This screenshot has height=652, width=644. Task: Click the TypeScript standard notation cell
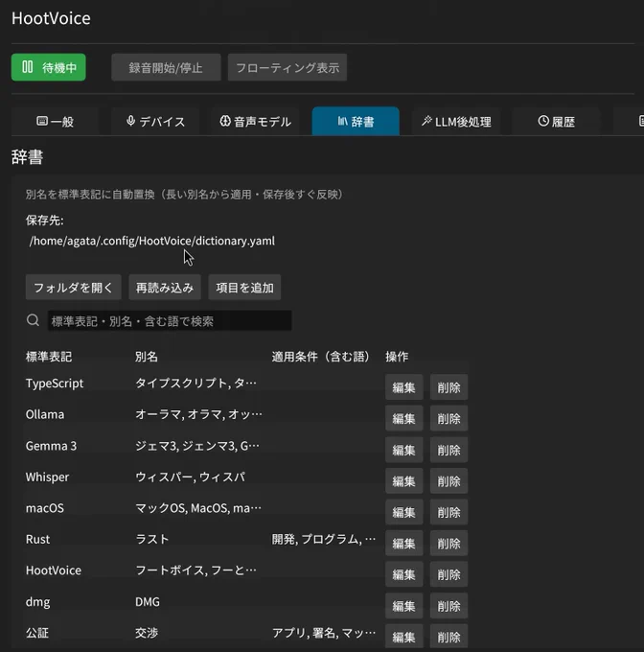click(x=55, y=384)
